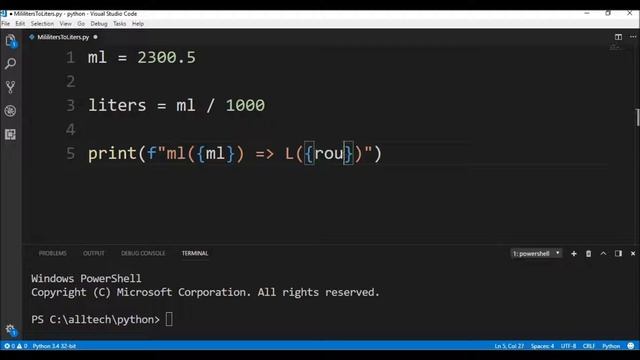The height and width of the screenshot is (360, 640).
Task: Open the Go menu
Action: (x=81, y=24)
